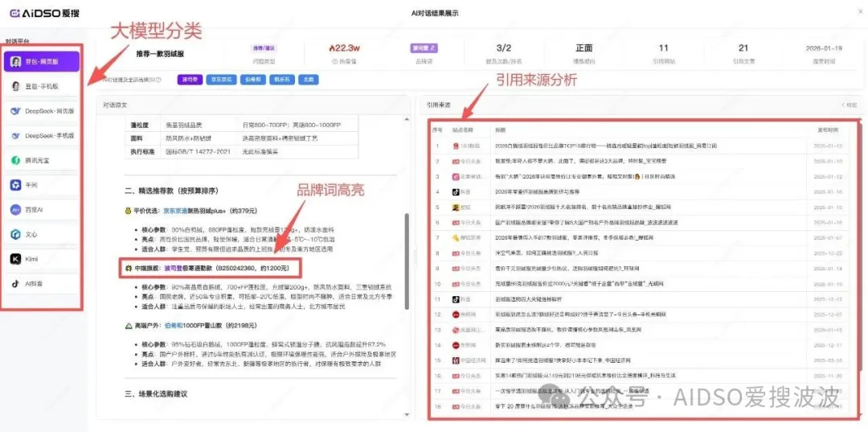Click the 文心 hexagon icon

(16, 235)
